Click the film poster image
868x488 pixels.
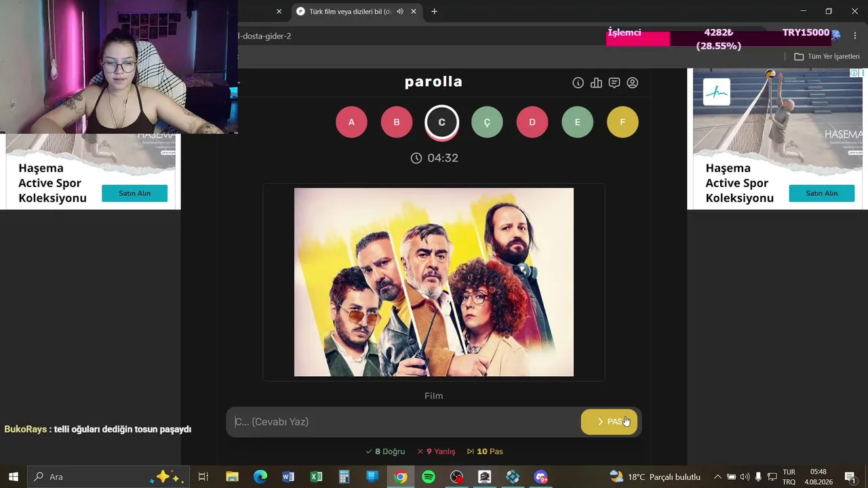point(434,282)
